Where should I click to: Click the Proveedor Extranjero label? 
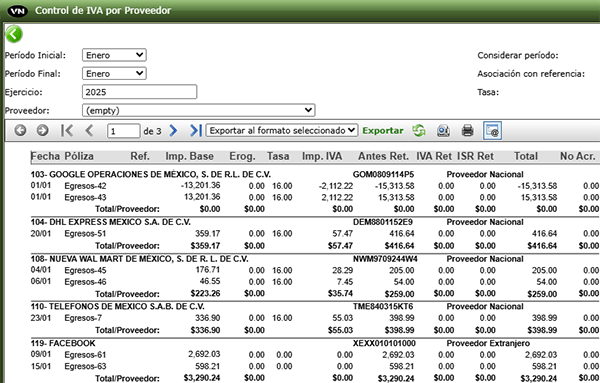[488, 343]
